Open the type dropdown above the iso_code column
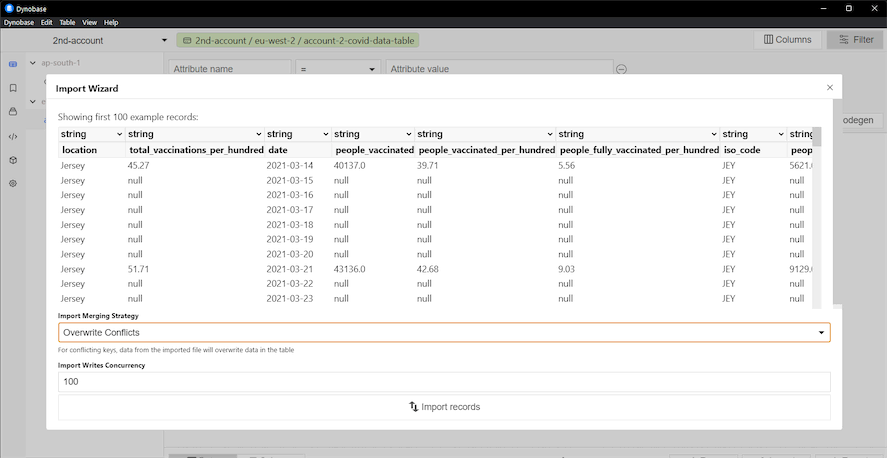The width and height of the screenshot is (887, 458). pos(753,134)
